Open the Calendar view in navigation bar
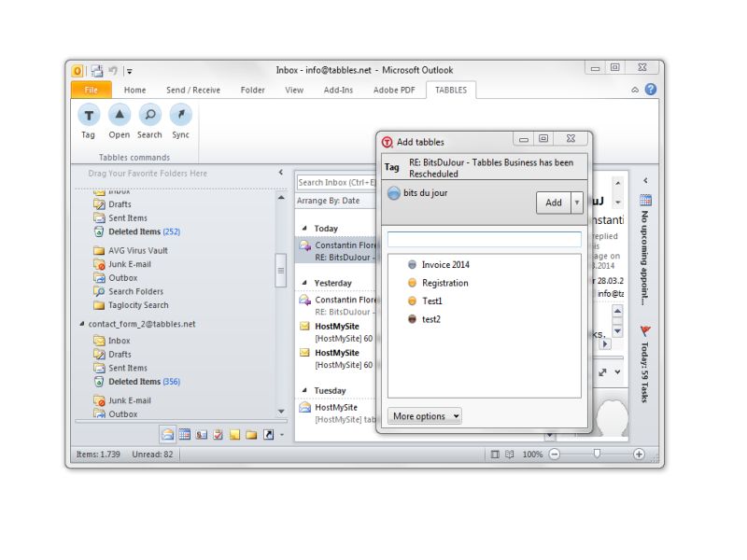Image resolution: width=747 pixels, height=560 pixels. pos(184,434)
